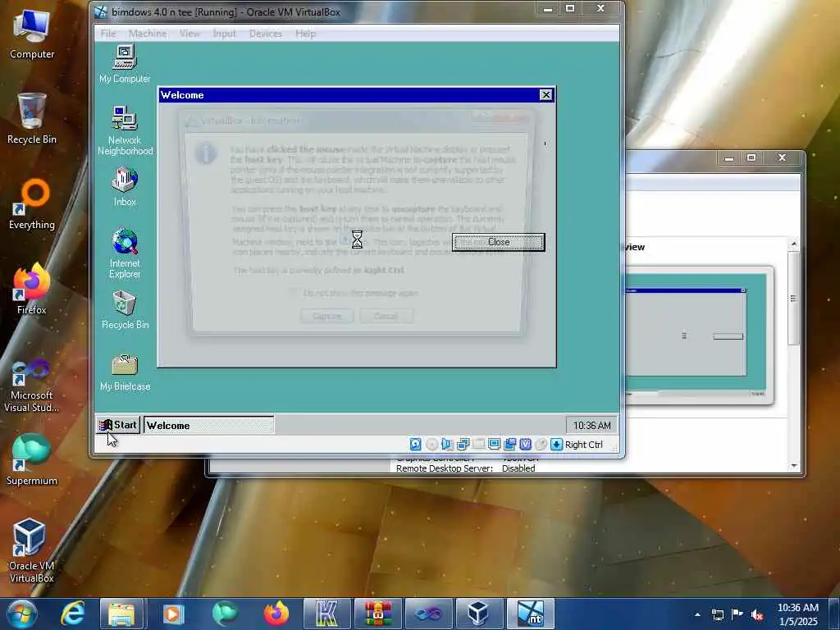
Task: Select guest Internet Explorer icon
Action: (x=125, y=253)
